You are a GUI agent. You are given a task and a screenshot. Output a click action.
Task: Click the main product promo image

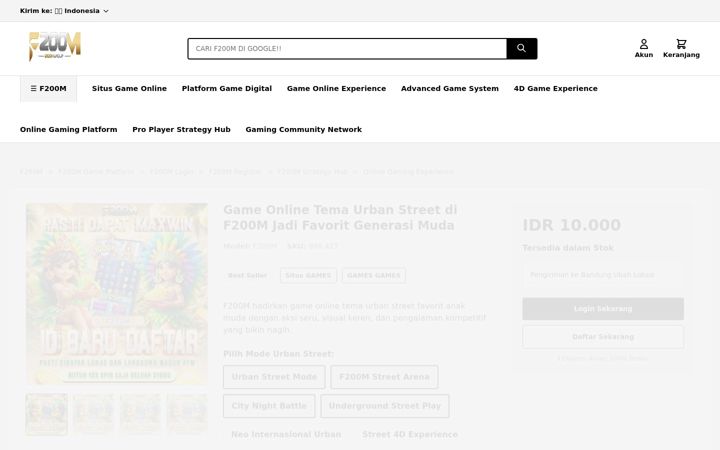coord(117,294)
